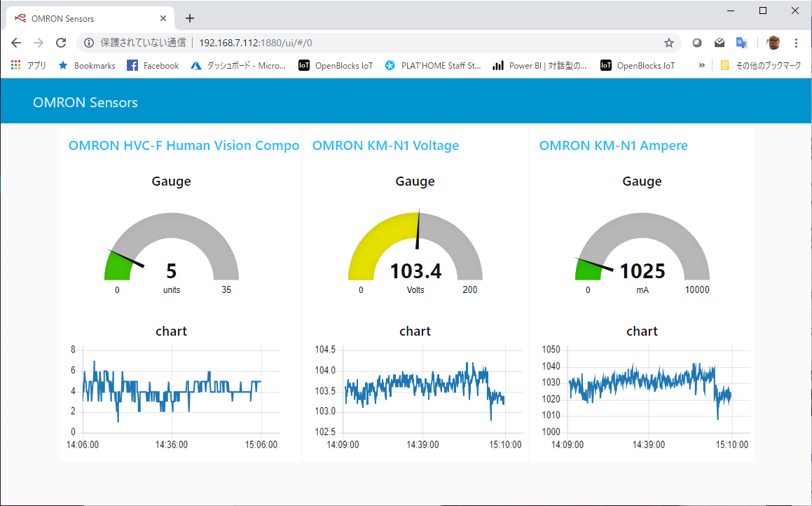The height and width of the screenshot is (506, 812).
Task: Maximize the Chrome window
Action: [x=763, y=11]
